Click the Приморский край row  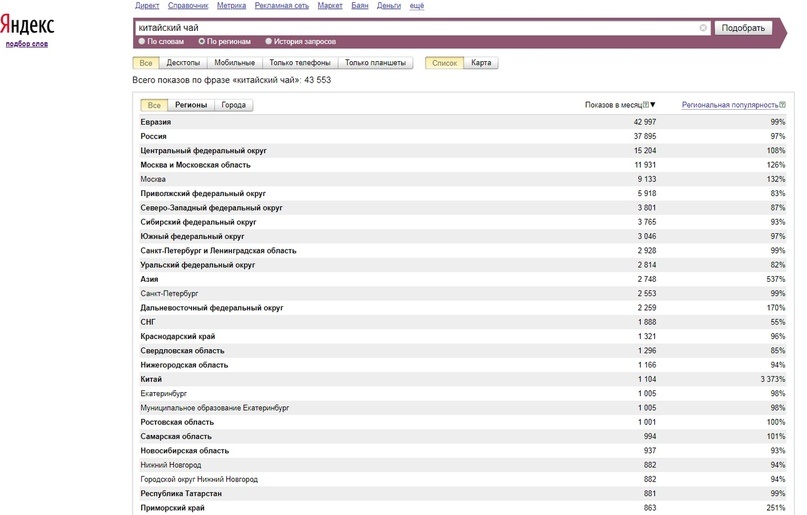tap(463, 508)
